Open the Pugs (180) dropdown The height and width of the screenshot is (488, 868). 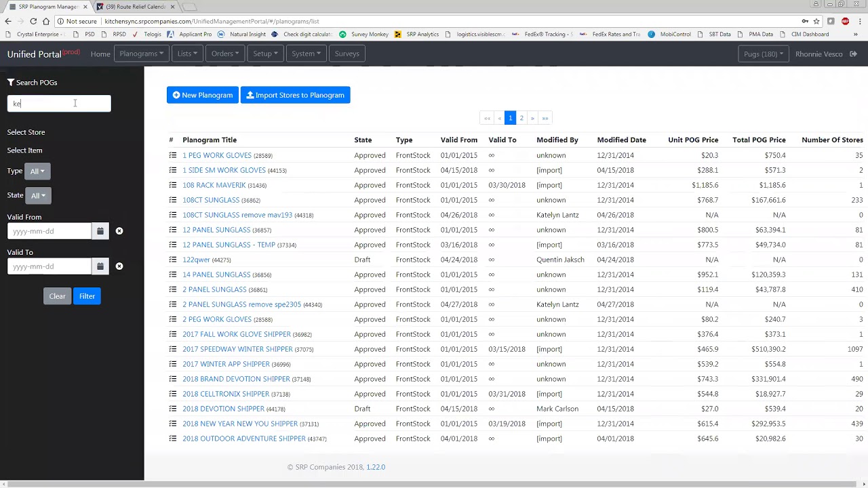(x=763, y=54)
